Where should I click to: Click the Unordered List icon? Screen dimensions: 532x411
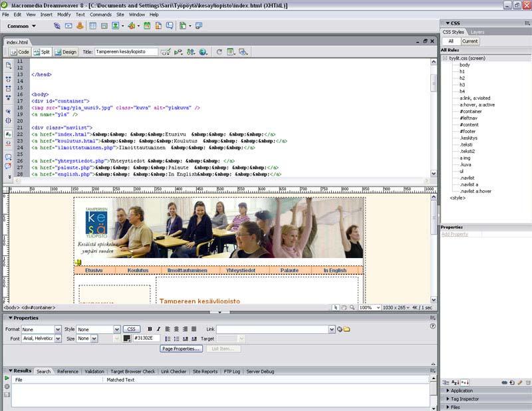[168, 339]
